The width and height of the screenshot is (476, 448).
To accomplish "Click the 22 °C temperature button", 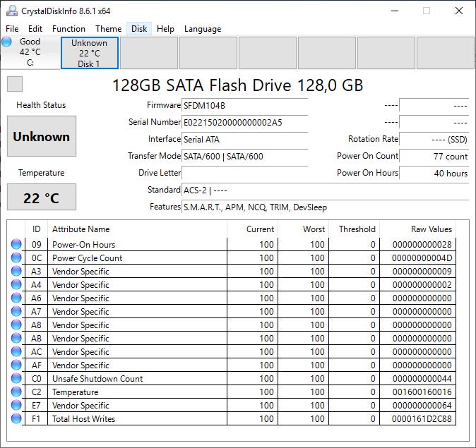I will coord(42,198).
